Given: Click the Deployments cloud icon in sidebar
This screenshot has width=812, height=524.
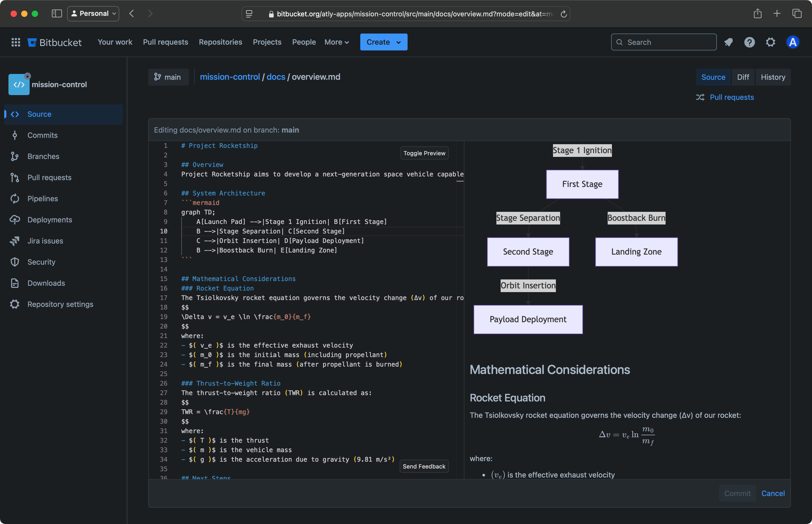Looking at the screenshot, I should (x=15, y=220).
